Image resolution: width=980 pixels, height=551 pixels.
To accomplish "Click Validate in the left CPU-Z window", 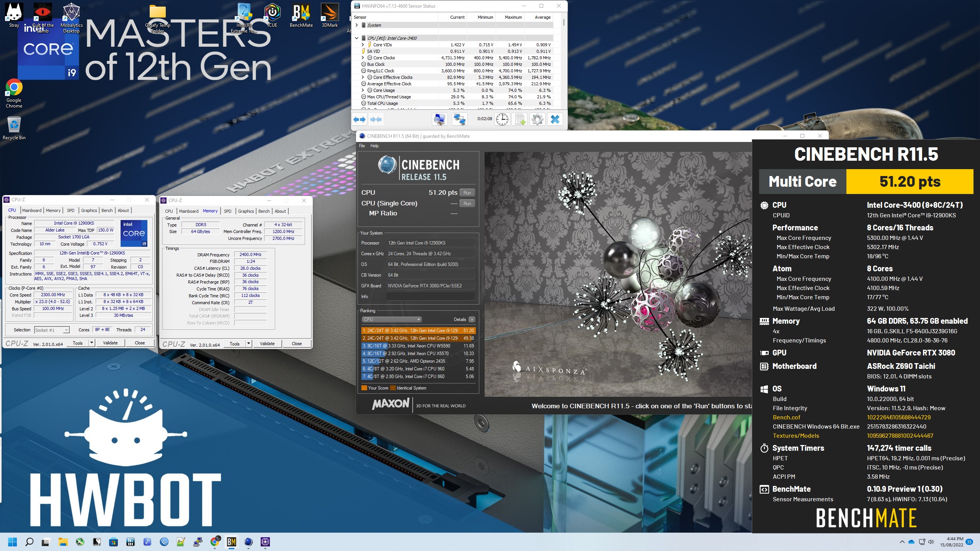I will pyautogui.click(x=110, y=343).
